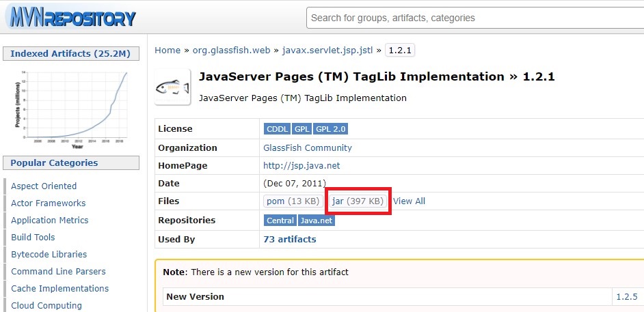Open the Actor Frameworks category
644x312 pixels.
(x=48, y=203)
